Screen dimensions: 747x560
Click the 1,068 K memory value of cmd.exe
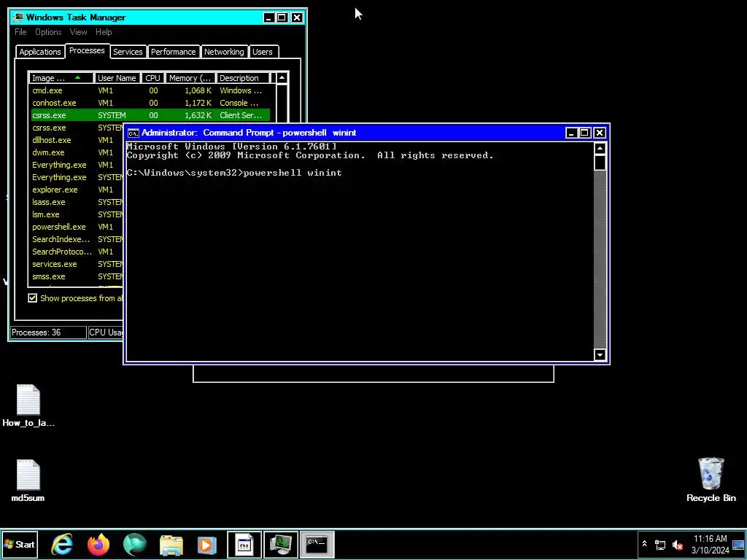[x=198, y=90]
